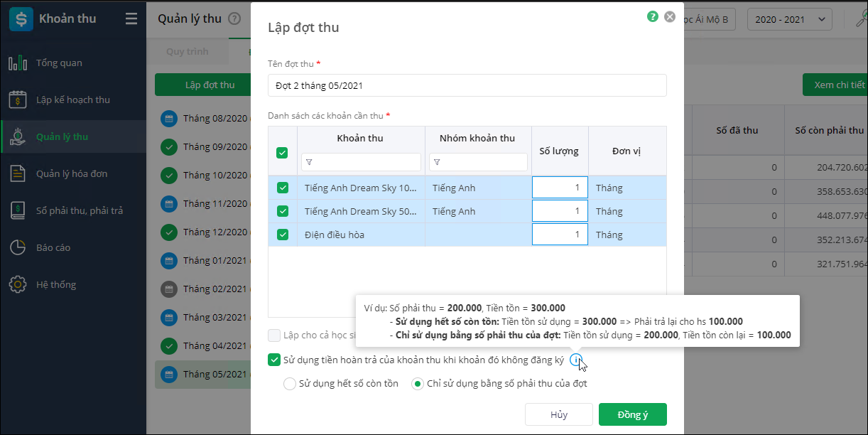Open the Khoản thu column filter

(x=309, y=163)
